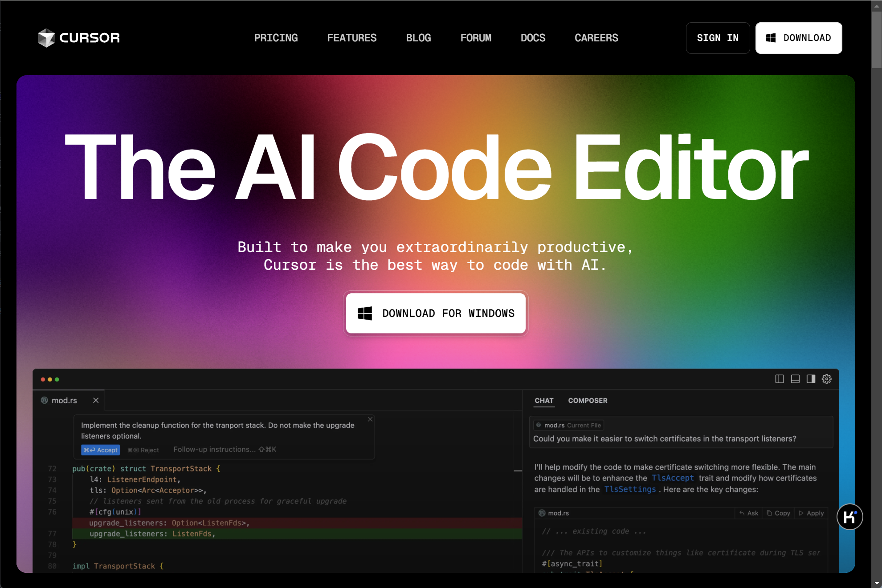Click the page scrollbar thumb

click(877, 40)
